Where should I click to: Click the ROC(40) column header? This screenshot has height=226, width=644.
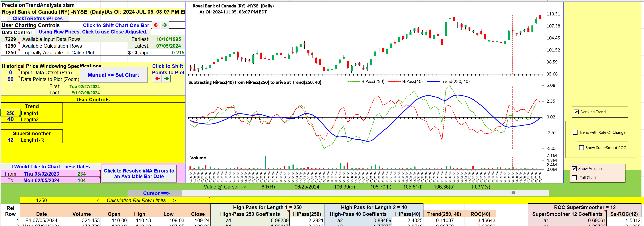[x=480, y=214]
